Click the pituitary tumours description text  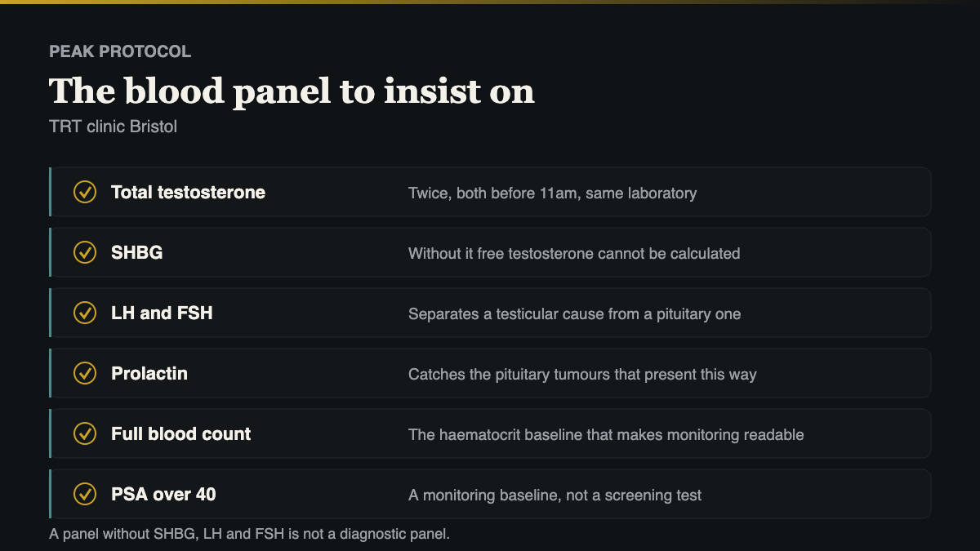point(582,375)
